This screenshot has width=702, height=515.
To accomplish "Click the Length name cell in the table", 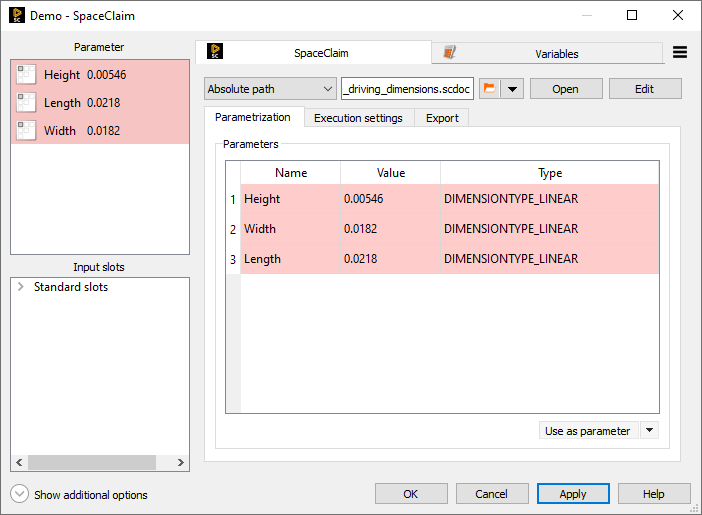I will click(291, 259).
